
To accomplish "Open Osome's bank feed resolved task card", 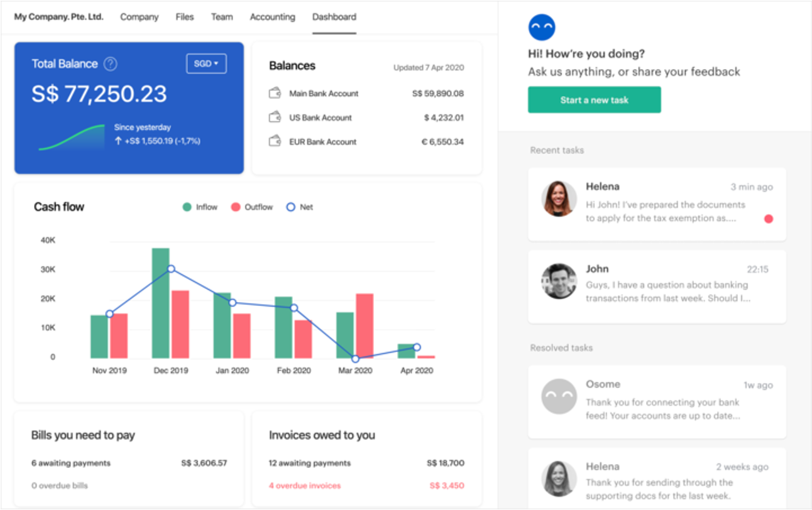I will [657, 402].
